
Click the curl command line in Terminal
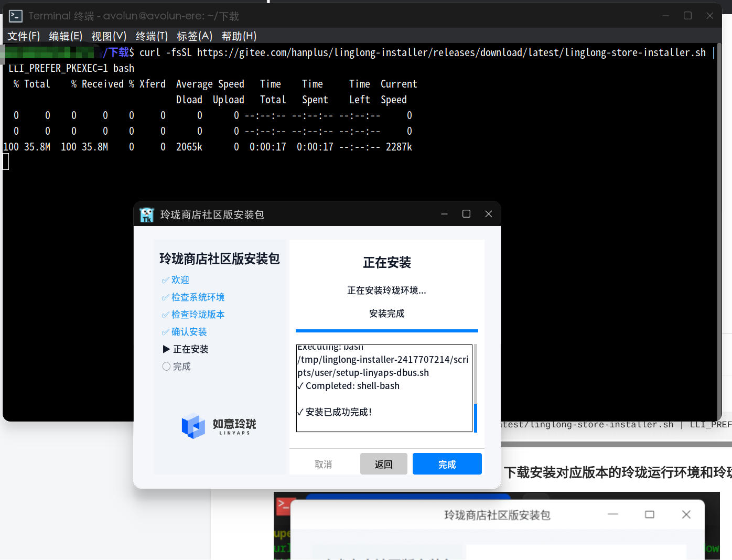tap(423, 52)
